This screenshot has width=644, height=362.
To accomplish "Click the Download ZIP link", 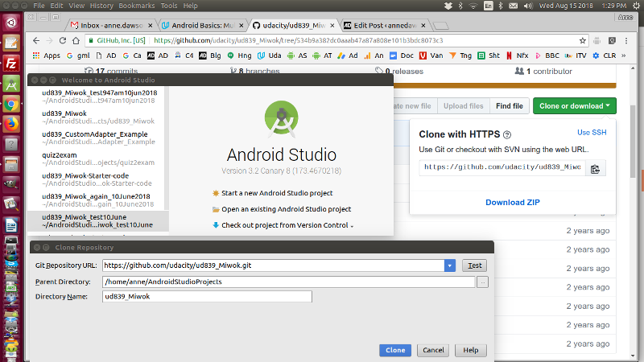I will point(513,203).
